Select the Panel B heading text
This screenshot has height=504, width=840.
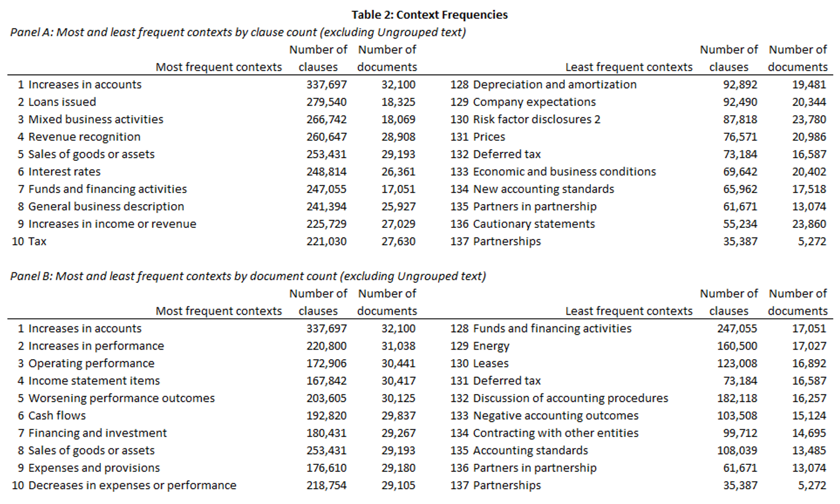248,276
